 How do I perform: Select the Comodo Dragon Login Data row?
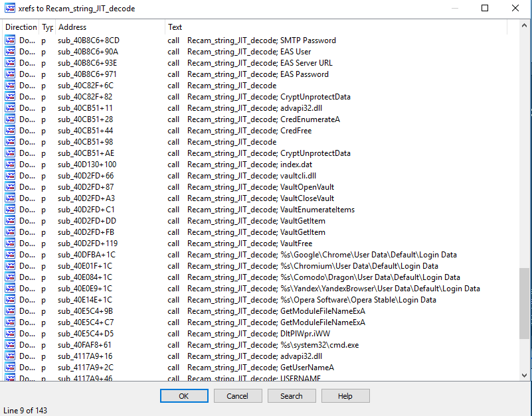(261, 277)
